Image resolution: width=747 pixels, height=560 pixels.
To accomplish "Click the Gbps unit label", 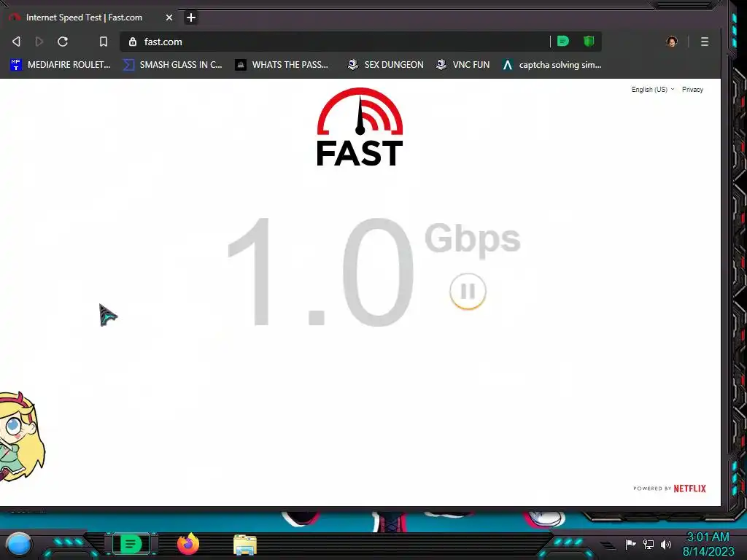I will pos(472,239).
